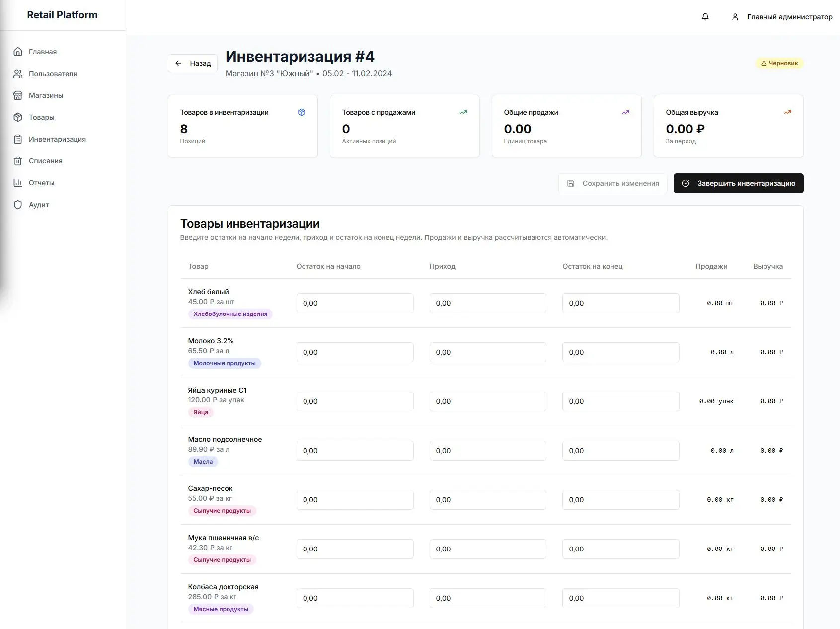Image resolution: width=840 pixels, height=629 pixels.
Task: Click the Назад back button
Action: pos(192,63)
